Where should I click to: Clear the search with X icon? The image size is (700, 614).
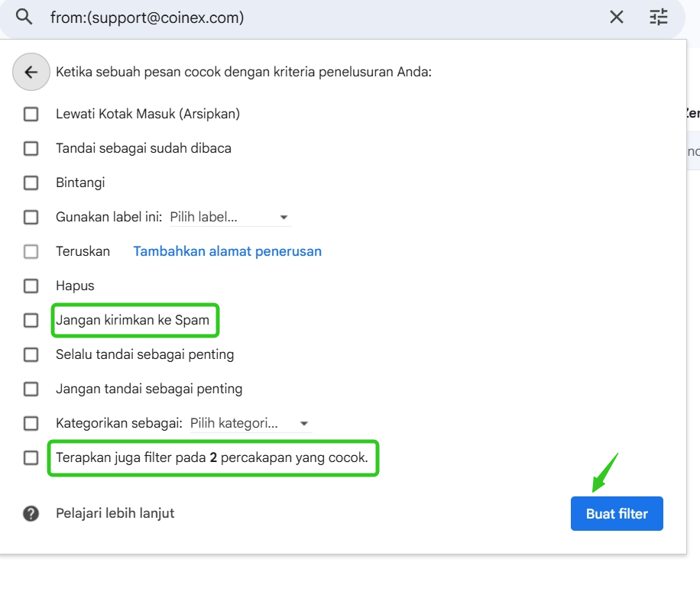coord(617,17)
